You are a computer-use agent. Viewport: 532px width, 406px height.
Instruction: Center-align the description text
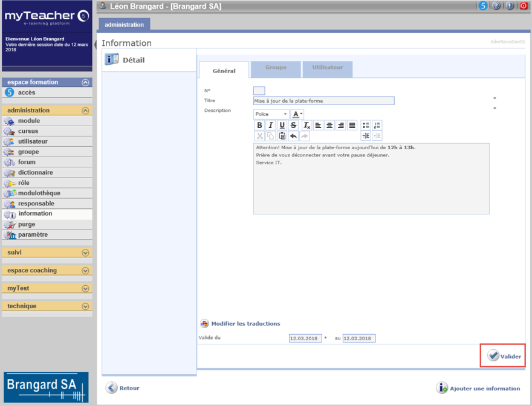click(x=329, y=125)
